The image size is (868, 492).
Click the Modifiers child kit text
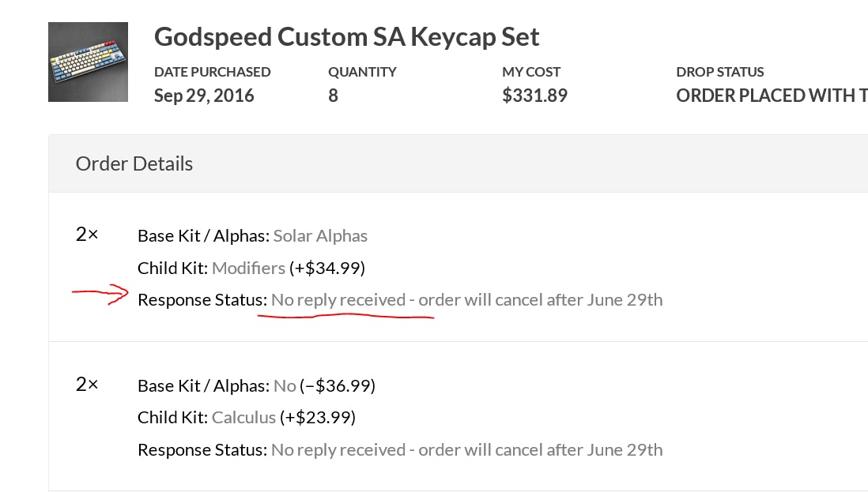[248, 268]
